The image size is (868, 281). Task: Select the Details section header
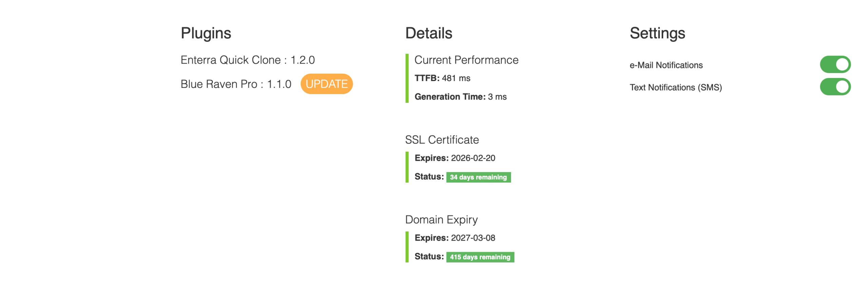[x=429, y=33]
